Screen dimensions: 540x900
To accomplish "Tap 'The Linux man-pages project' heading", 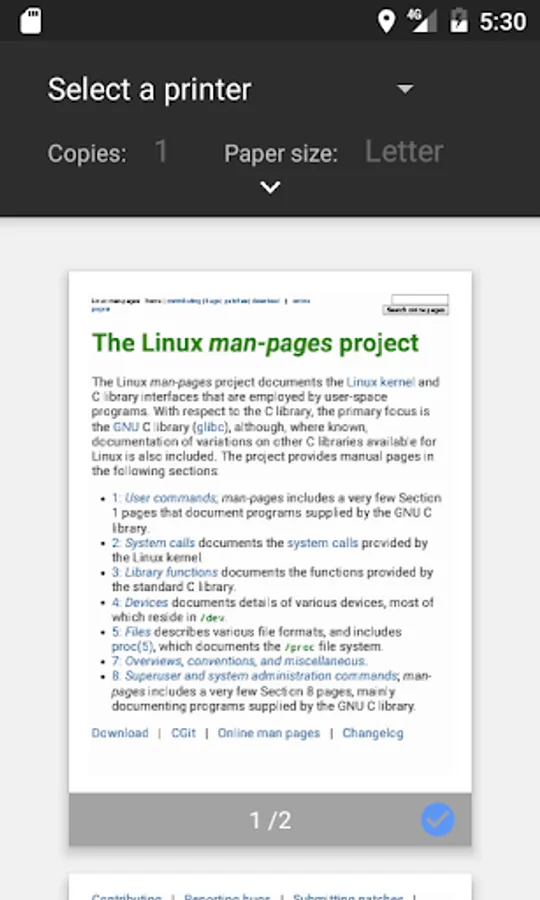I will [255, 343].
